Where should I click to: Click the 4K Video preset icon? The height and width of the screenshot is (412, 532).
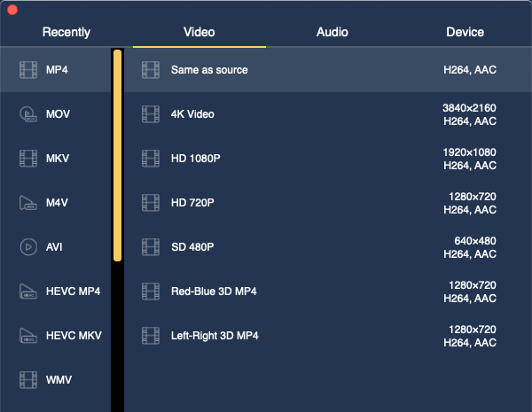[x=151, y=114]
